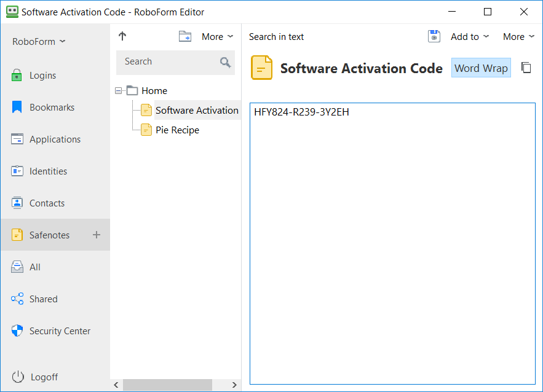Log off from RoboForm
Viewport: 543px width, 392px height.
click(44, 377)
